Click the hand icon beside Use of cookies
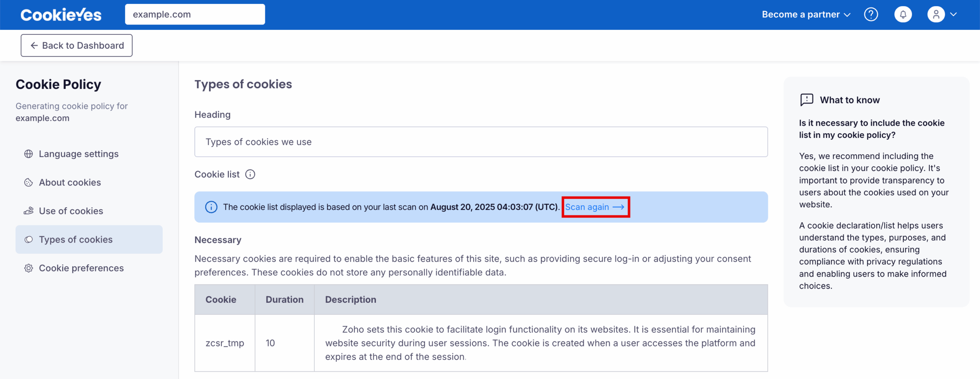980x379 pixels. coord(29,211)
